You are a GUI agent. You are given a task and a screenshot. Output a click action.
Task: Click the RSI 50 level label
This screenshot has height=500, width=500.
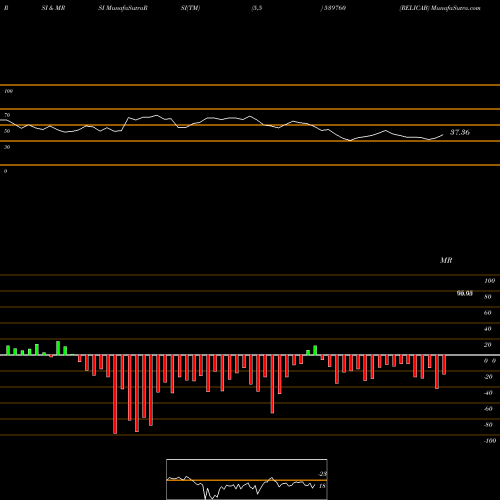tap(7, 131)
